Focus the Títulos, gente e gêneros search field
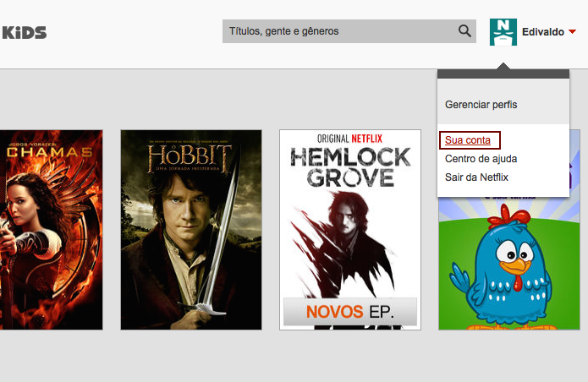The height and width of the screenshot is (382, 588). [x=349, y=31]
